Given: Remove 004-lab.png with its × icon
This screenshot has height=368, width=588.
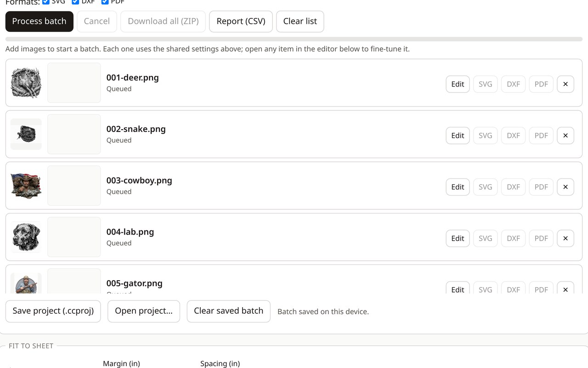Looking at the screenshot, I should 565,239.
